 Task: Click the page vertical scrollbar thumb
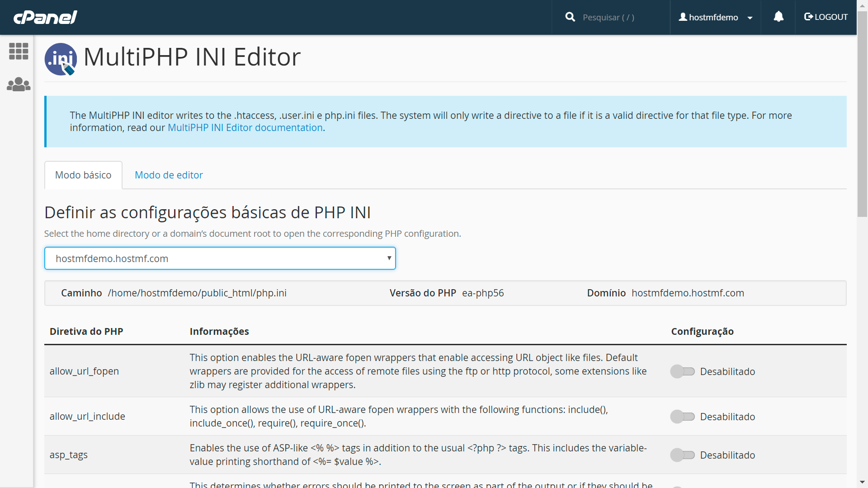862,113
